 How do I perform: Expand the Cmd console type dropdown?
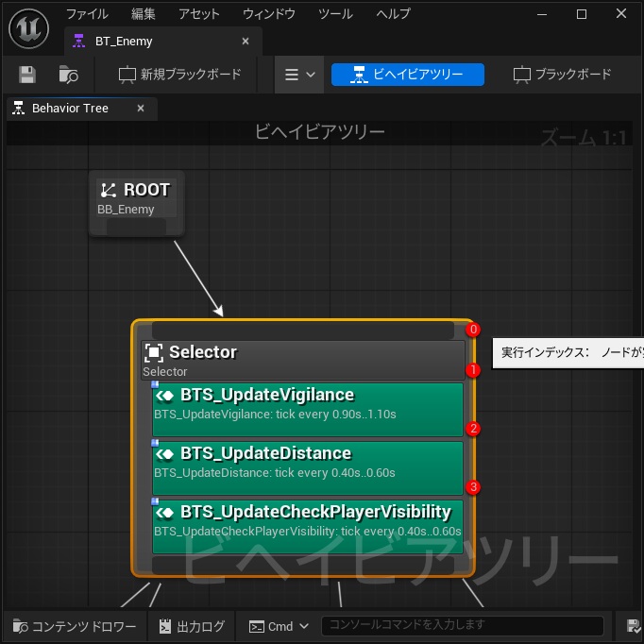point(279,626)
